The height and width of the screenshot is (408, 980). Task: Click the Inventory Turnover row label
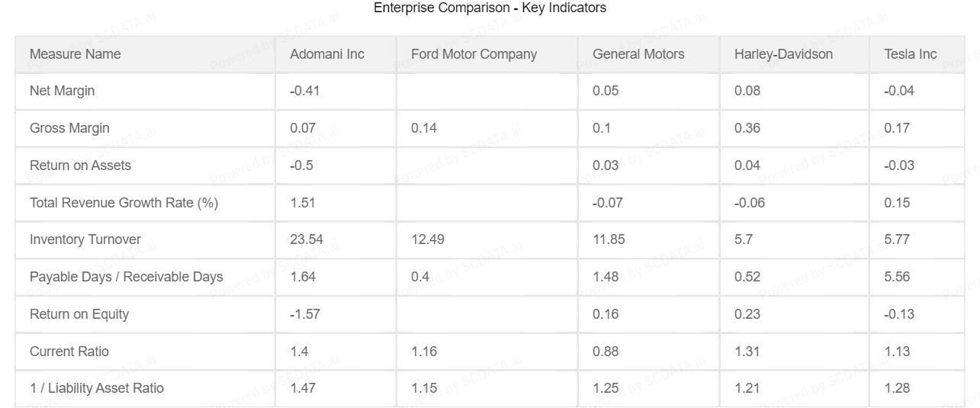click(x=85, y=239)
